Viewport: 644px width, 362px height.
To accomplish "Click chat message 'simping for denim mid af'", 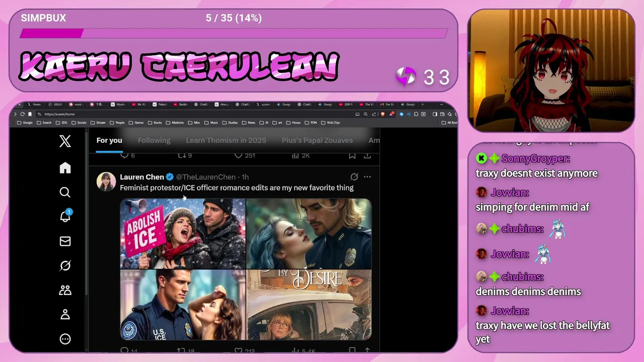I will [532, 207].
